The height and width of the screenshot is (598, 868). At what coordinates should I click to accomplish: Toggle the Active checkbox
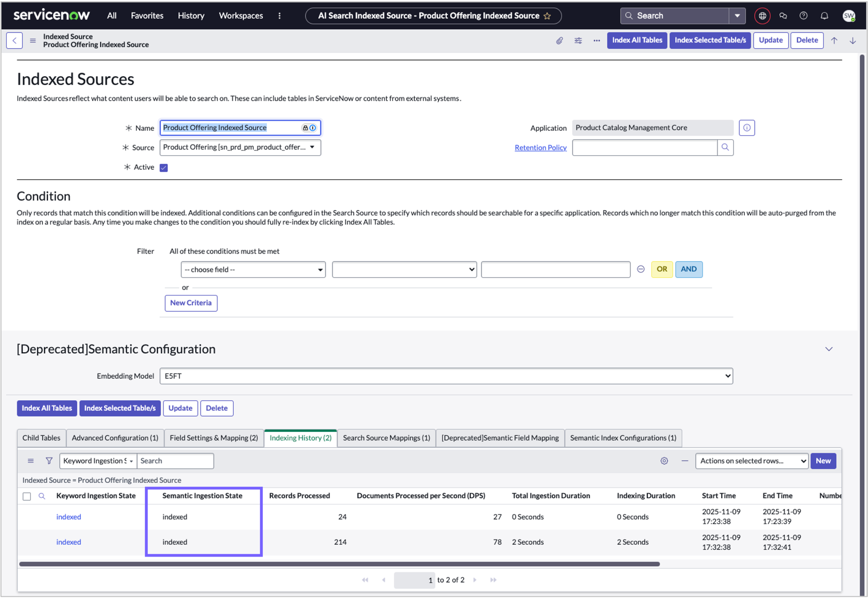[x=164, y=167]
